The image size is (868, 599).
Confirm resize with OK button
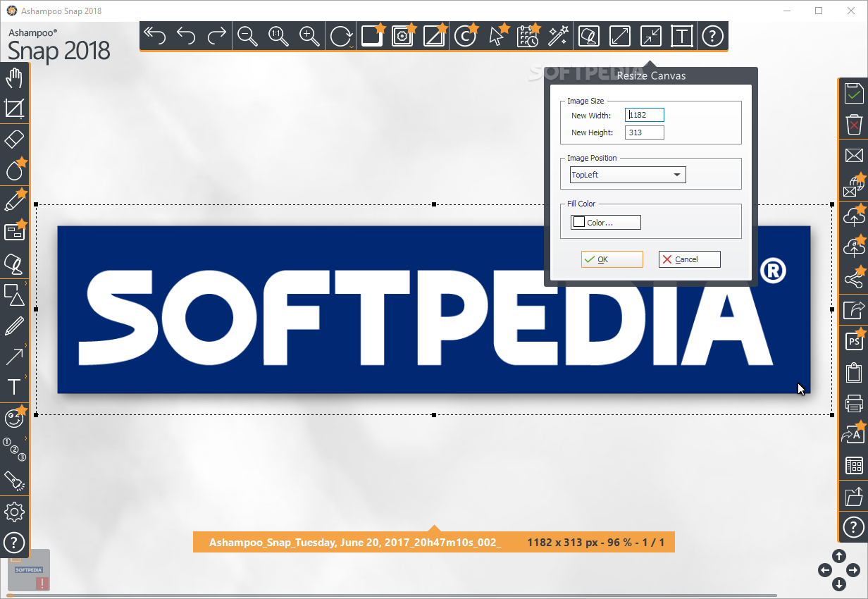point(612,259)
